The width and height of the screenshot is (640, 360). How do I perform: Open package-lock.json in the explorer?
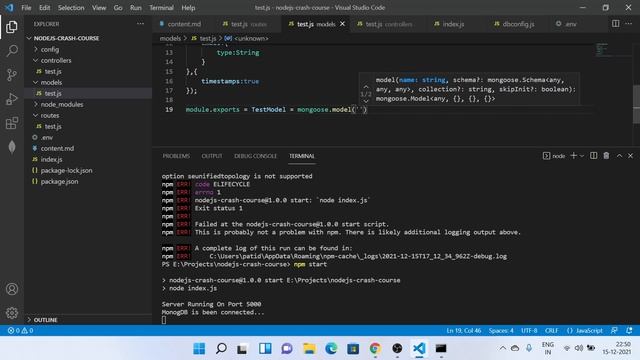pyautogui.click(x=66, y=170)
